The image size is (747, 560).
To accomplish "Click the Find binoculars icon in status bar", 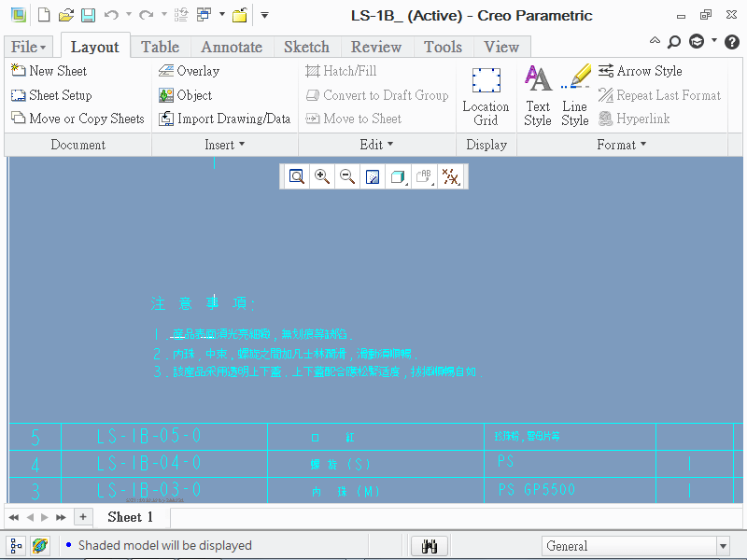I will (430, 546).
